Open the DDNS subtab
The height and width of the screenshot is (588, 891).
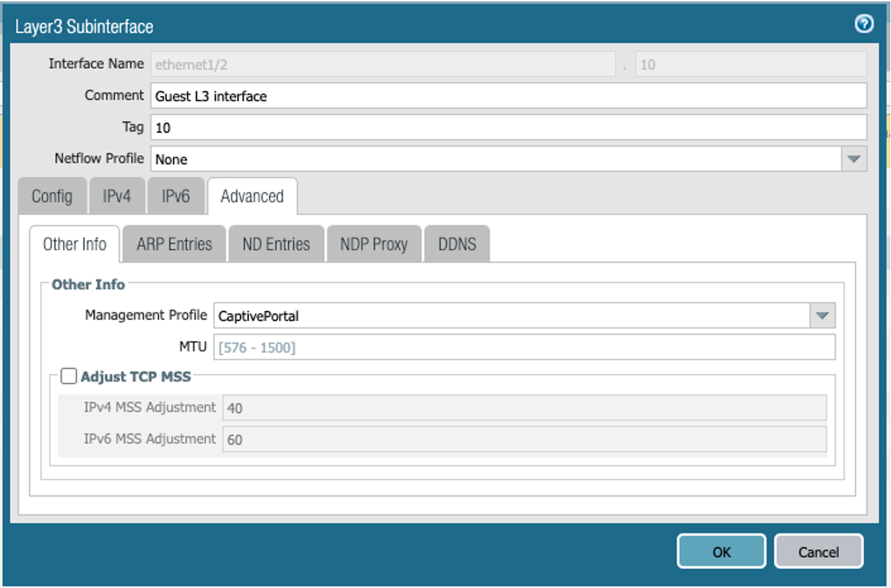(x=457, y=244)
